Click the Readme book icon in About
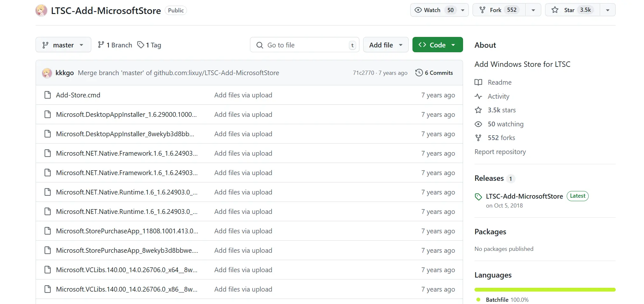Screen dimensions: 644x304 coord(478,82)
